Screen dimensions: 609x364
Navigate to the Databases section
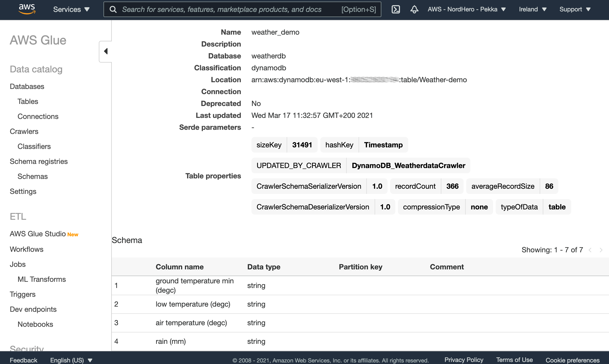tap(27, 86)
